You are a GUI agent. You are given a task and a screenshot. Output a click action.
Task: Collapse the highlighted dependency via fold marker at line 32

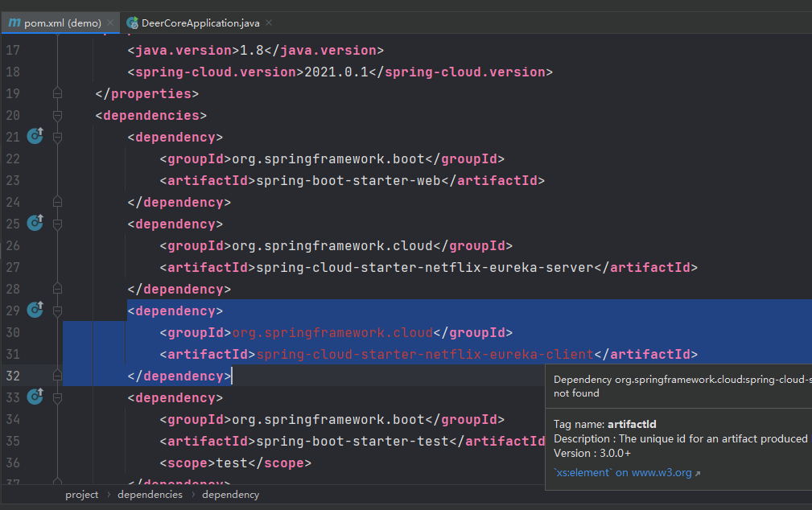56,374
